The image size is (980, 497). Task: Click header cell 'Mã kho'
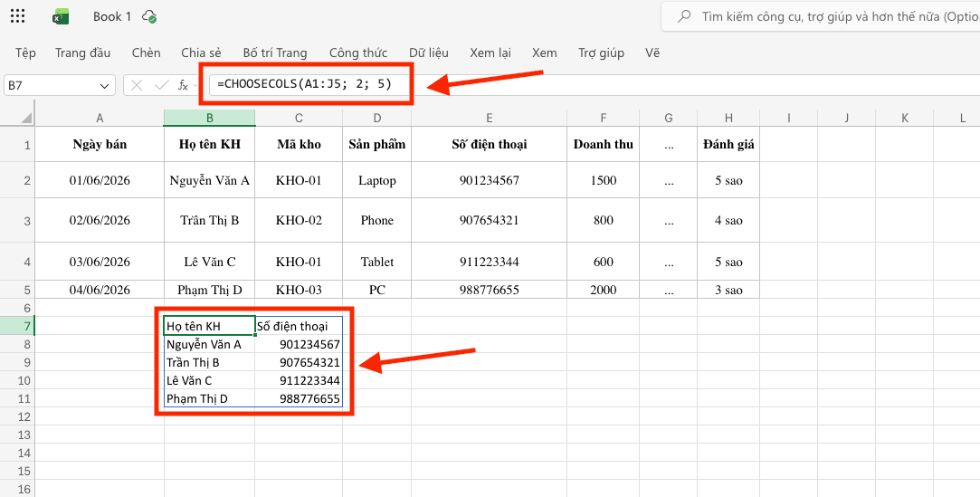(x=299, y=145)
